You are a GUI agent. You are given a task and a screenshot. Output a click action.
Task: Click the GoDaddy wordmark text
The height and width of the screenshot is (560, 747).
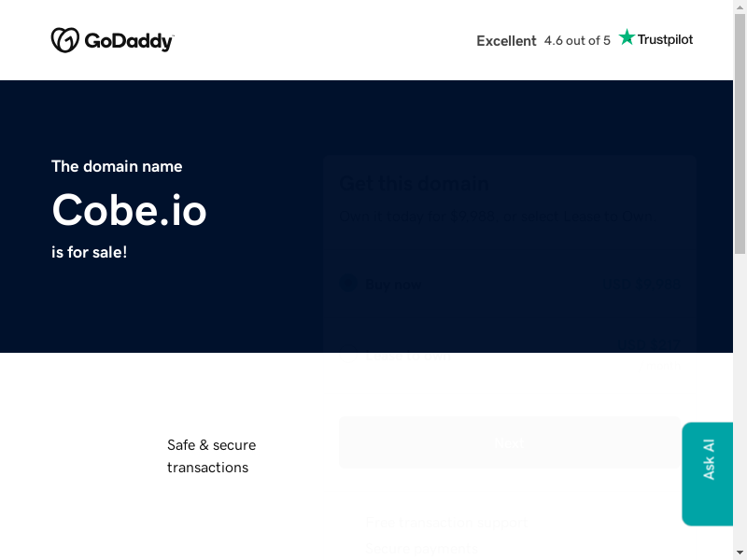coord(129,41)
